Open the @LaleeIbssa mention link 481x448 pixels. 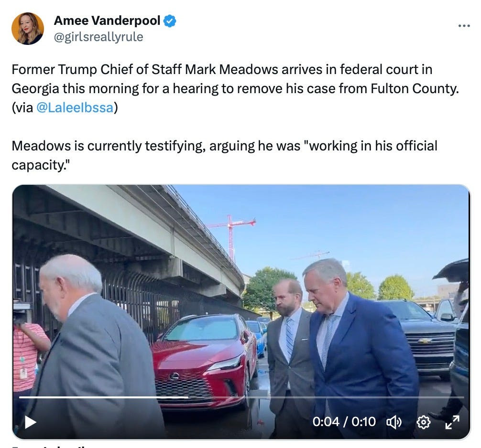point(75,107)
